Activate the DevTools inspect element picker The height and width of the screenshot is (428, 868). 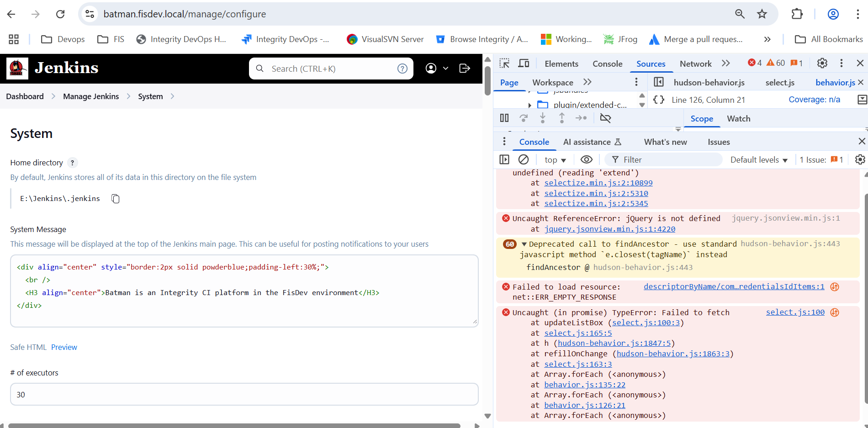(504, 63)
